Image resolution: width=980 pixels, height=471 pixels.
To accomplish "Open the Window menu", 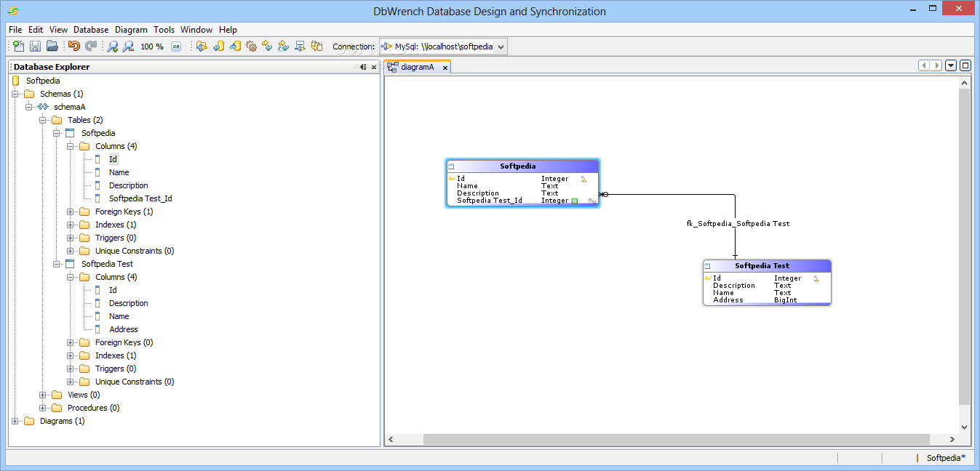I will [x=196, y=30].
